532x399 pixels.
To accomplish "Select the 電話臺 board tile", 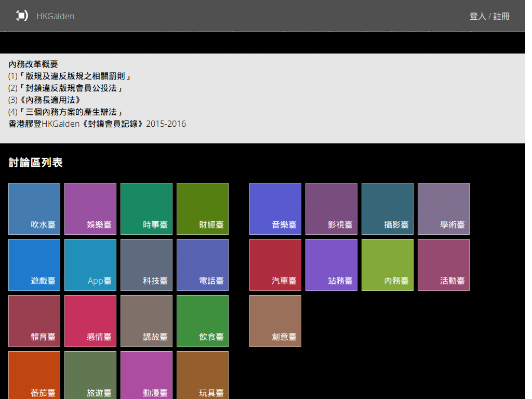I will pos(203,265).
